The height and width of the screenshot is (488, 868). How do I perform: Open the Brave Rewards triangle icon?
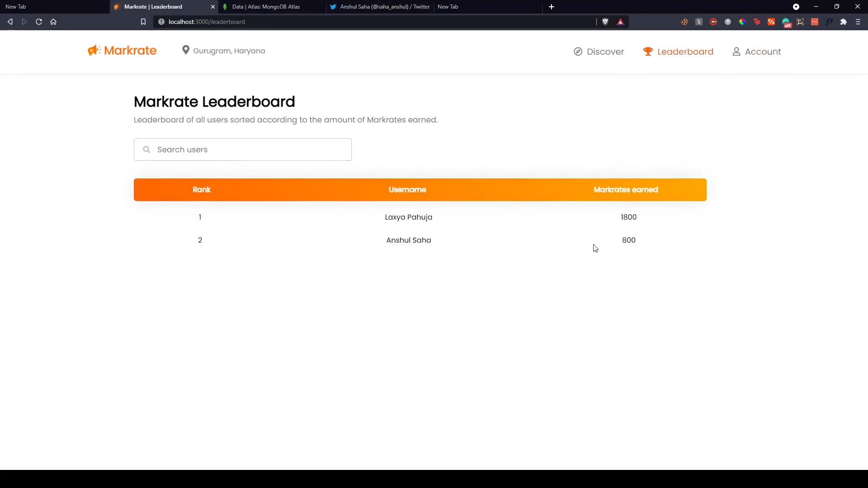621,22
